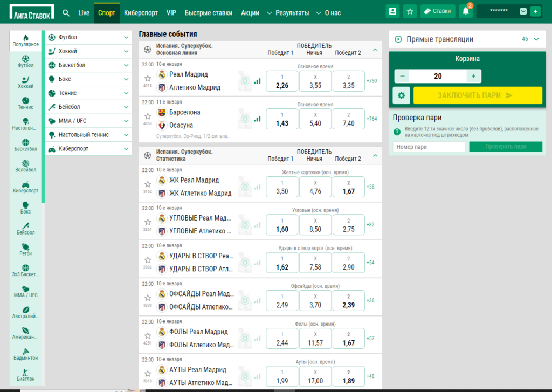Open the search magnifier icon

point(66,13)
